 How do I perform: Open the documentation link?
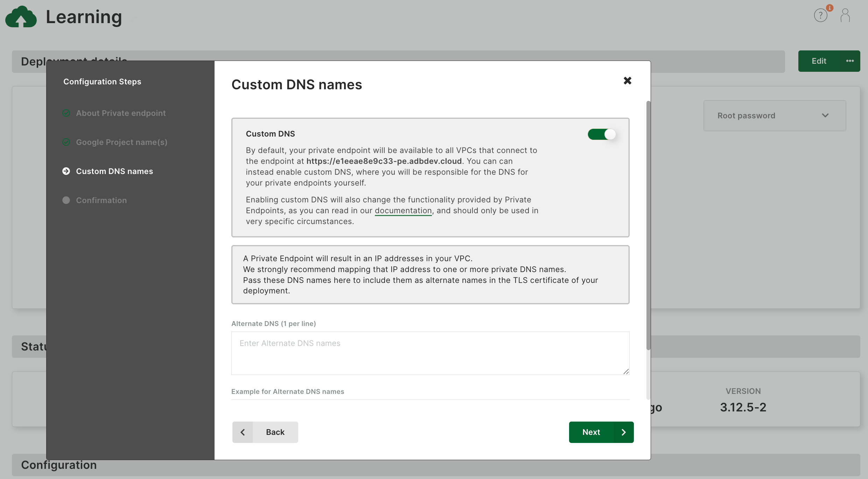(403, 210)
